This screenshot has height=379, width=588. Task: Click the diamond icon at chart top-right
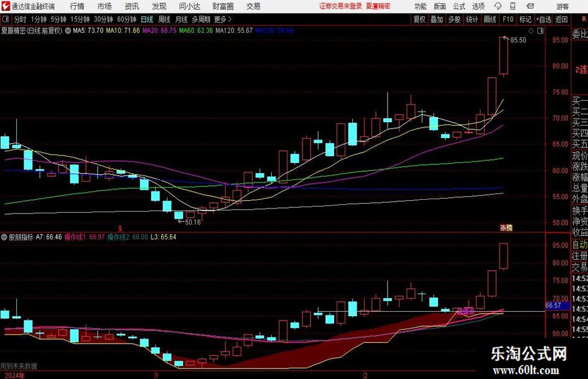(x=531, y=30)
